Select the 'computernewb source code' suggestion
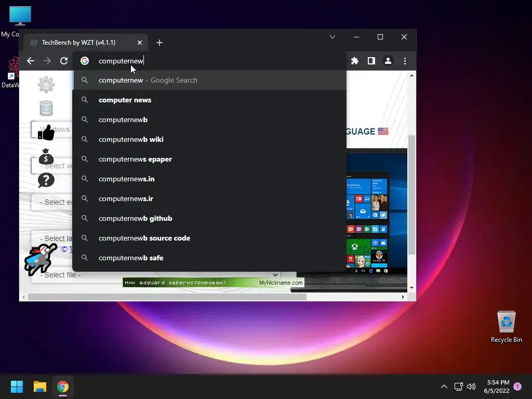 tap(210, 238)
